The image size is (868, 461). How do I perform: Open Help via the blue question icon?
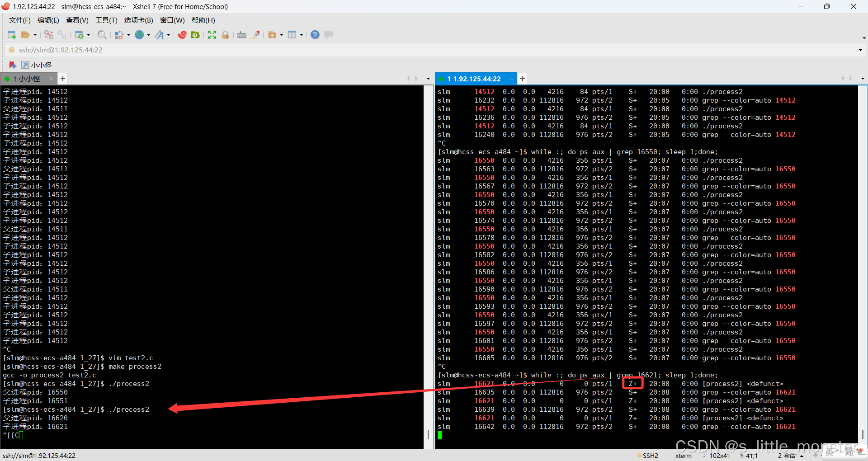(315, 35)
